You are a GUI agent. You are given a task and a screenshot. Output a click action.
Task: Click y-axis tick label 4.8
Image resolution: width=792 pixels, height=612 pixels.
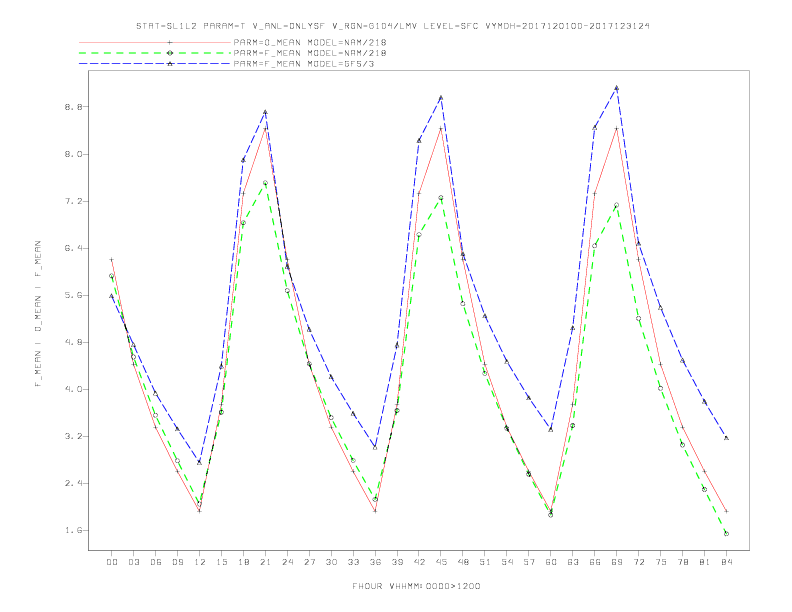coord(73,342)
